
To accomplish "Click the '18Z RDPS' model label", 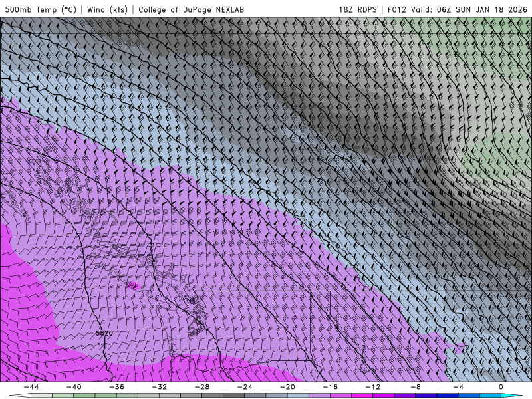I will tap(358, 9).
